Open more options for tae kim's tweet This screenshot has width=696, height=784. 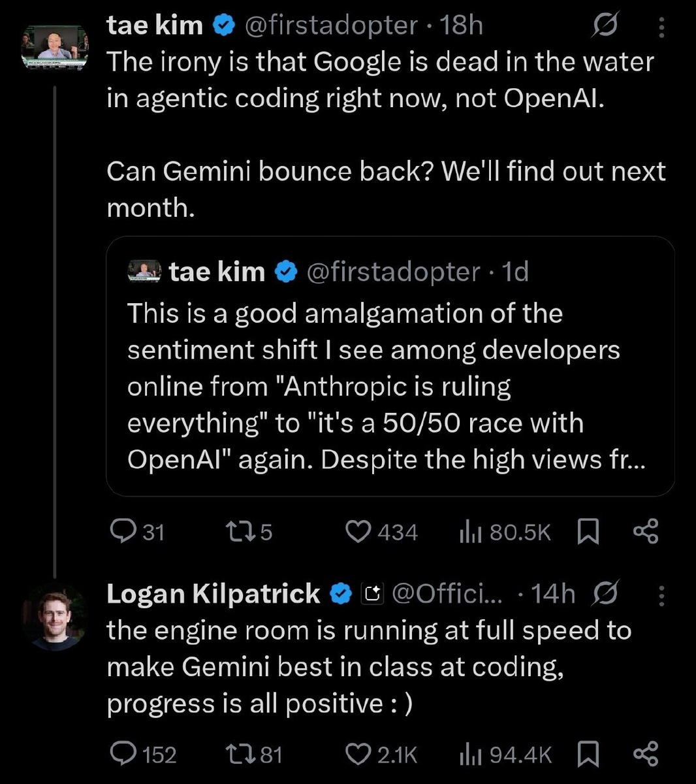pyautogui.click(x=661, y=27)
